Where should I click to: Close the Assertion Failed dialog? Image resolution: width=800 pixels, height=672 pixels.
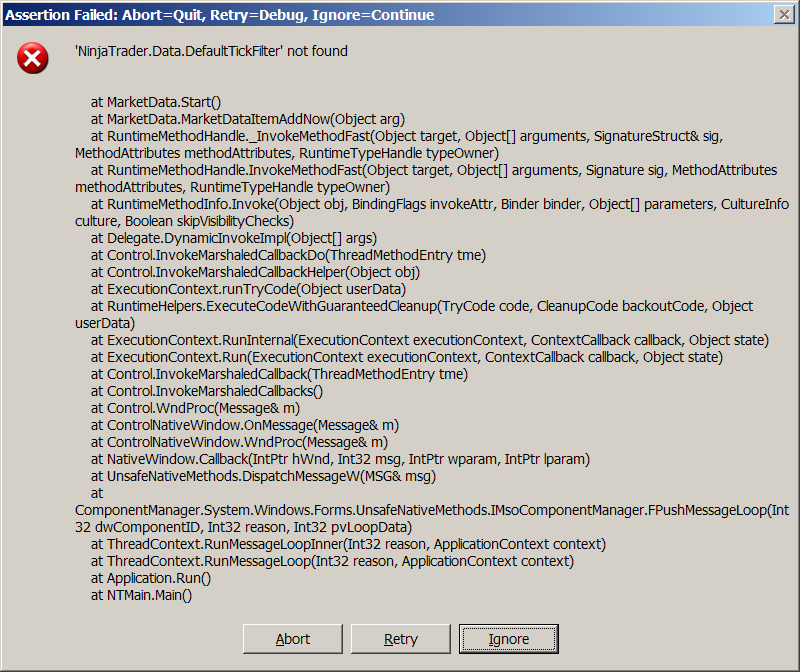coord(784,14)
